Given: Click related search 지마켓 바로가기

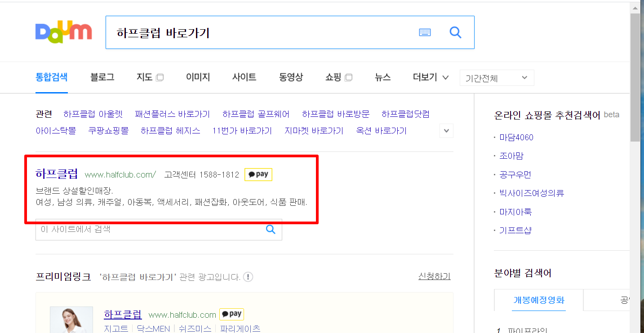Looking at the screenshot, I should (314, 131).
